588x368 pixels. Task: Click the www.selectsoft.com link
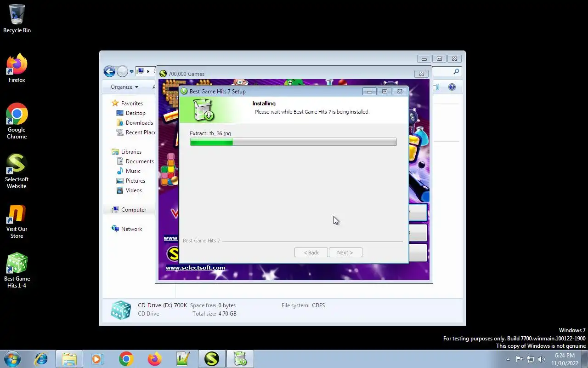click(195, 268)
